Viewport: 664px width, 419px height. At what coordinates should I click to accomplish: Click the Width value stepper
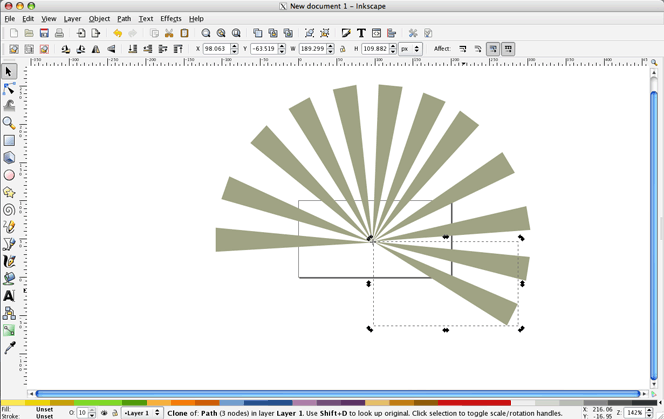click(330, 49)
